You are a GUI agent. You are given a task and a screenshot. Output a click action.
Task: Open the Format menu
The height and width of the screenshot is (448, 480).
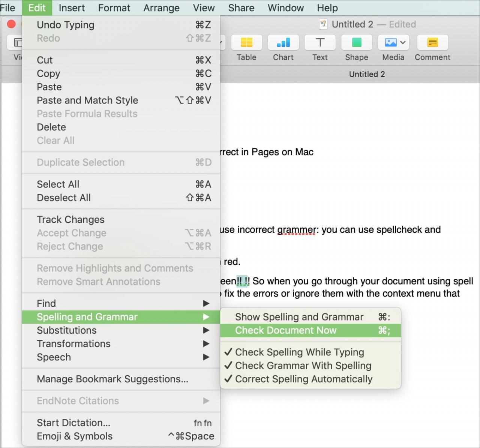114,8
